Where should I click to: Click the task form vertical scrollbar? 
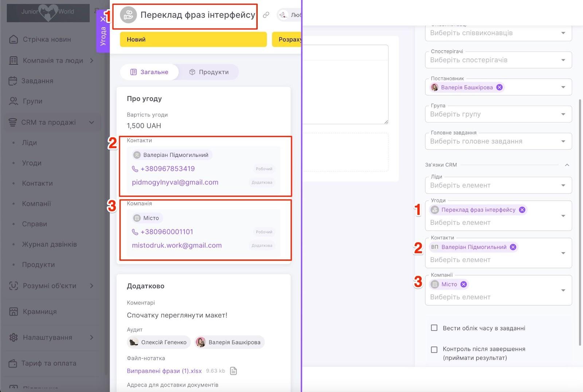pyautogui.click(x=580, y=222)
